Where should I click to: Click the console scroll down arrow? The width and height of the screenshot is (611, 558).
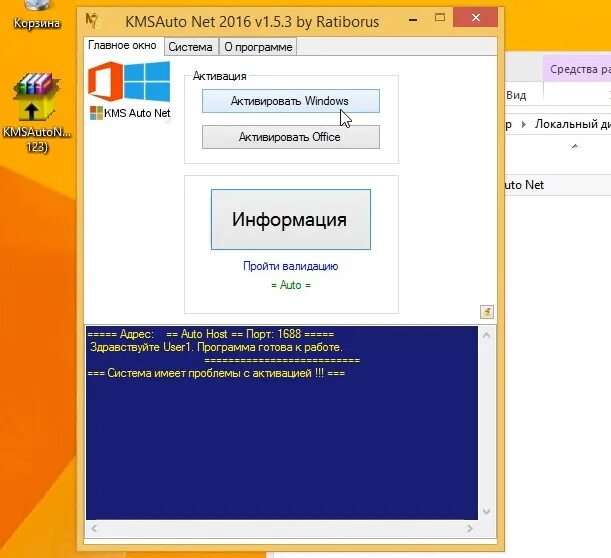(x=487, y=511)
